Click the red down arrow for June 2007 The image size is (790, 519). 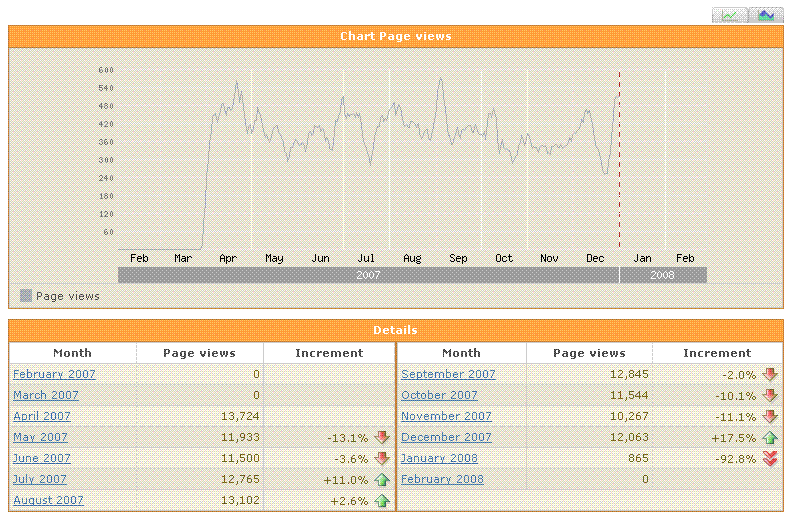point(381,459)
